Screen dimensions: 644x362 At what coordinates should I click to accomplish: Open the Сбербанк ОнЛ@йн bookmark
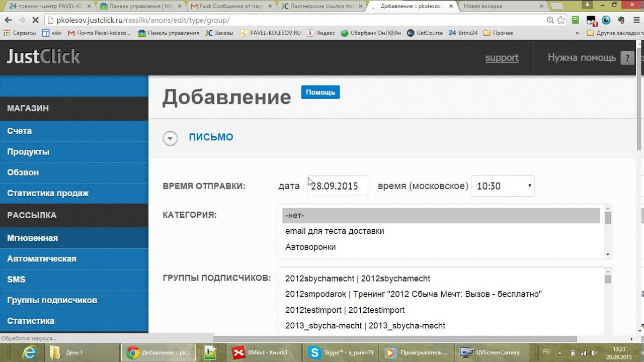tap(371, 33)
